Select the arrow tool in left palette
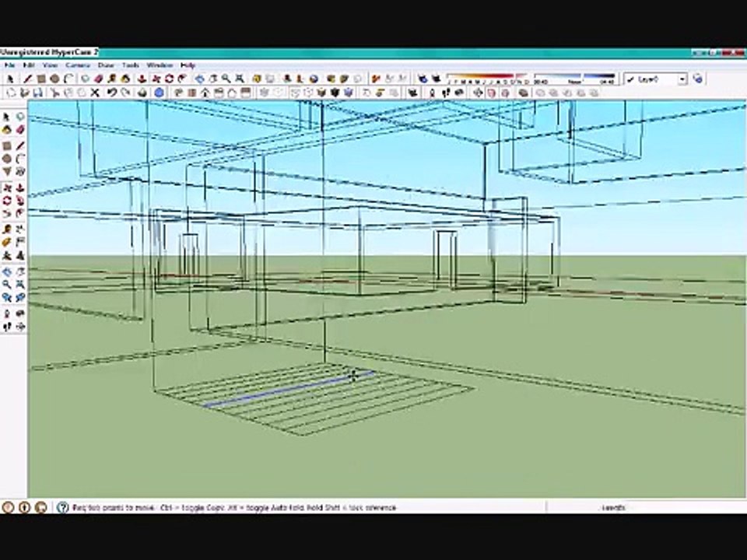The image size is (747, 560). tap(7, 117)
